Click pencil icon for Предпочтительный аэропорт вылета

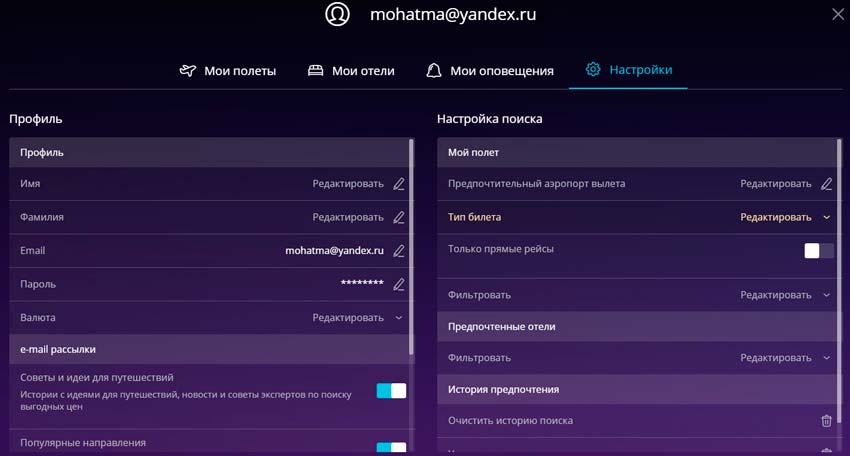click(x=826, y=184)
